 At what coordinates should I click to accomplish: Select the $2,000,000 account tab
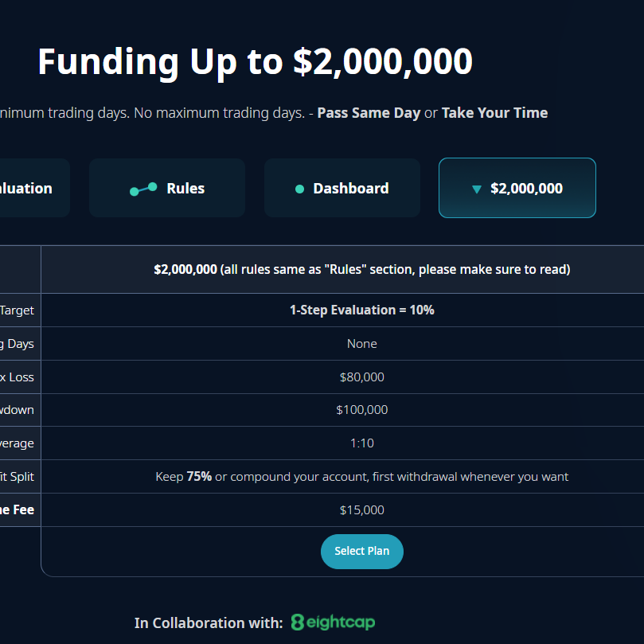[517, 188]
